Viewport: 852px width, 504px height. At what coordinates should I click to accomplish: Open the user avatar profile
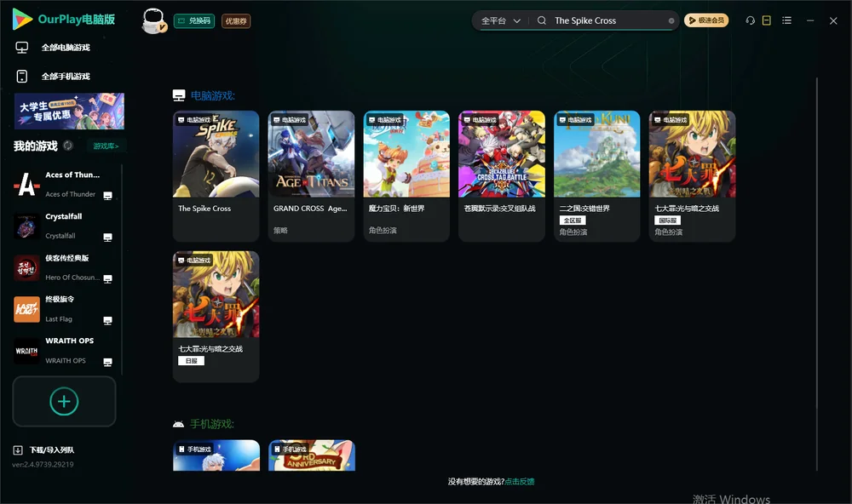[153, 20]
